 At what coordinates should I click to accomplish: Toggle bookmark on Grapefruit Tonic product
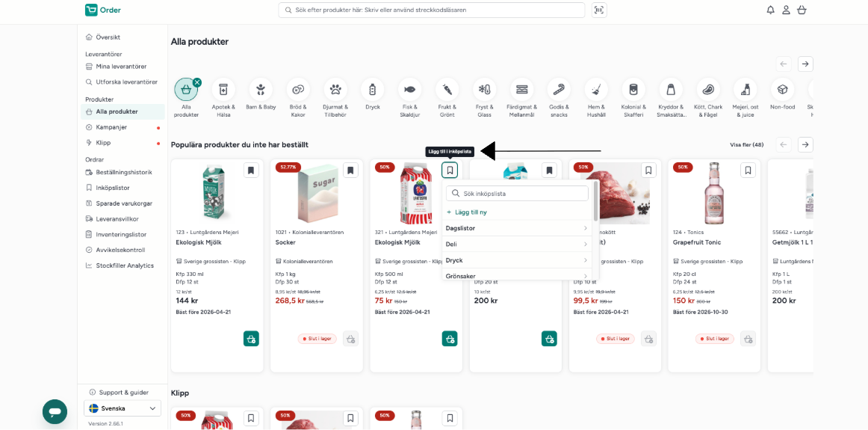pos(748,170)
